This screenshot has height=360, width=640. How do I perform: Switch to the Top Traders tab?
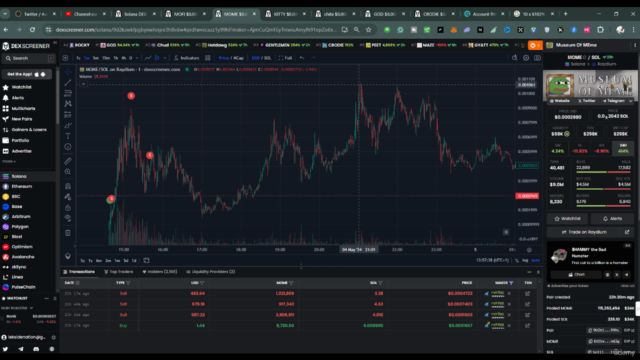(119, 272)
